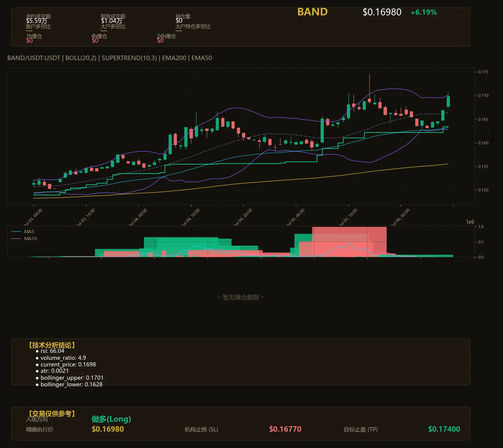This screenshot has width=503, height=448.
Task: Click the 4h爆仓 liquidation label
Action: tap(99, 36)
